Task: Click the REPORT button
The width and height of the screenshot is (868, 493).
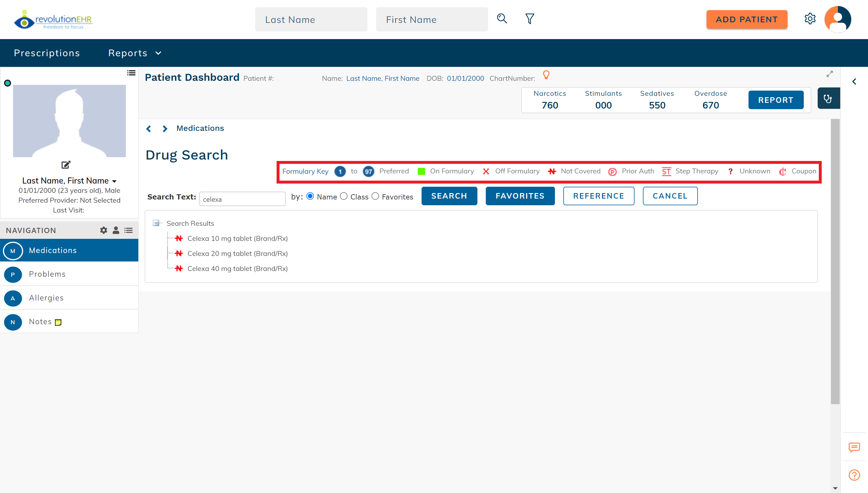Action: 776,100
